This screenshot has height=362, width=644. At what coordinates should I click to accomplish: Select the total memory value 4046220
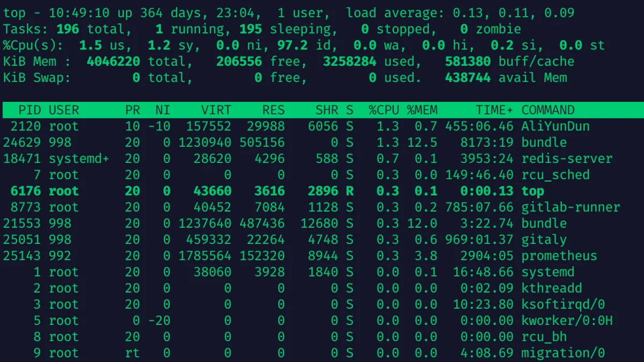click(x=113, y=62)
